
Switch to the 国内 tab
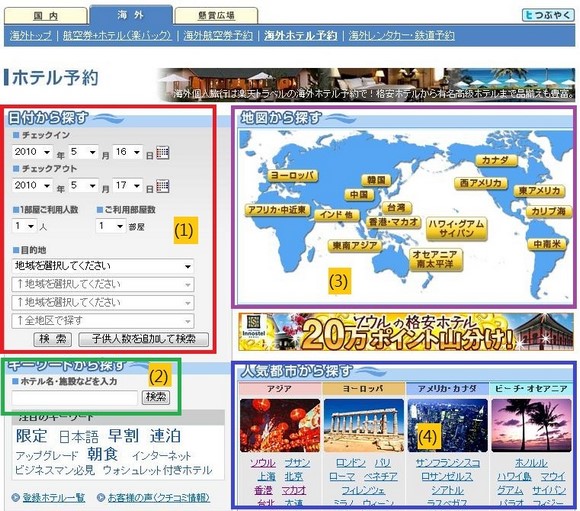point(45,16)
